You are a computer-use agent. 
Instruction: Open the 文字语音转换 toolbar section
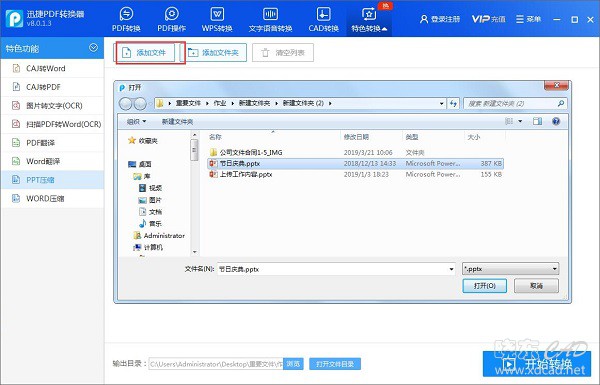pos(270,19)
